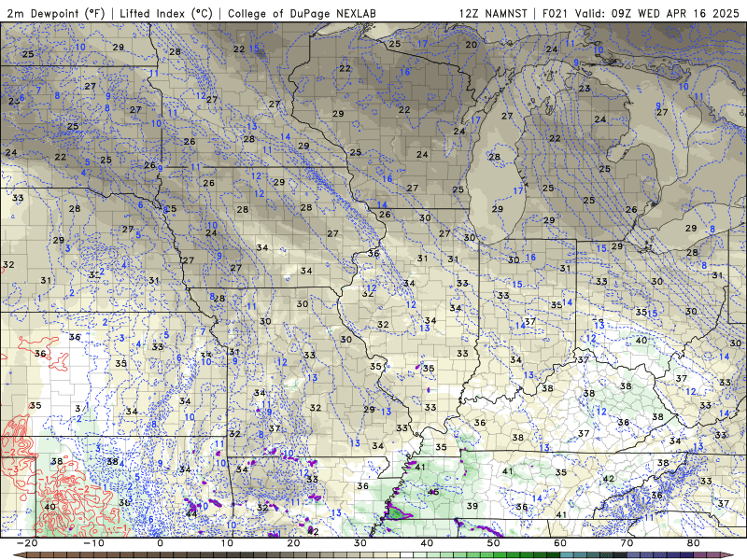Screen dimensions: 747x560
Task: Click the -10 label on the color scale
Action: pos(93,543)
